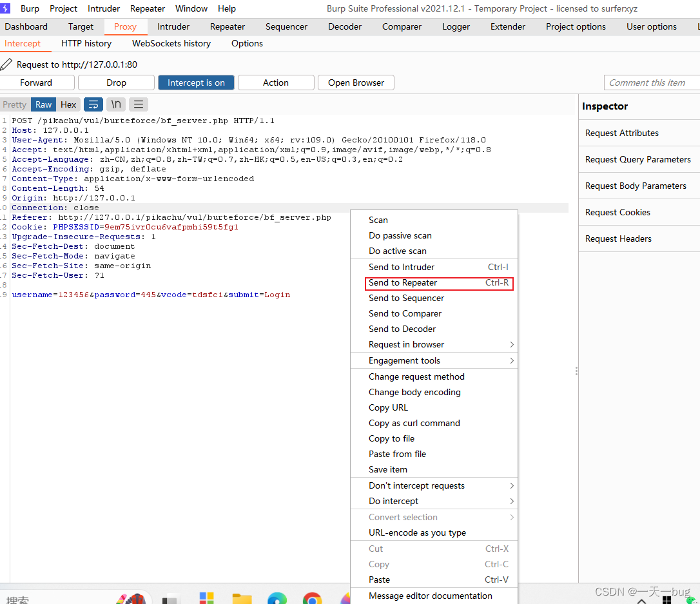
Task: Select Copy URL menu entry
Action: click(x=434, y=407)
